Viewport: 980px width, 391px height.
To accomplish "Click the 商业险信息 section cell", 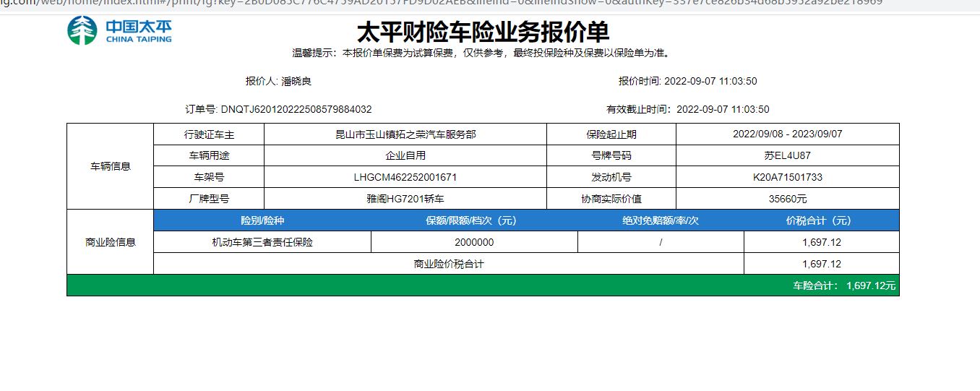I will click(111, 242).
